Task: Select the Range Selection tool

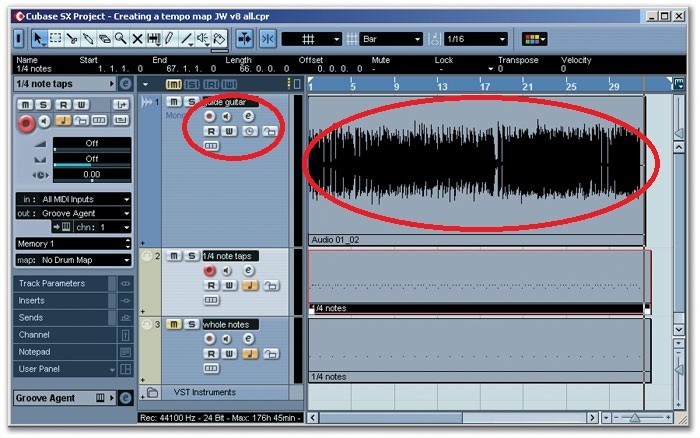Action: point(55,39)
